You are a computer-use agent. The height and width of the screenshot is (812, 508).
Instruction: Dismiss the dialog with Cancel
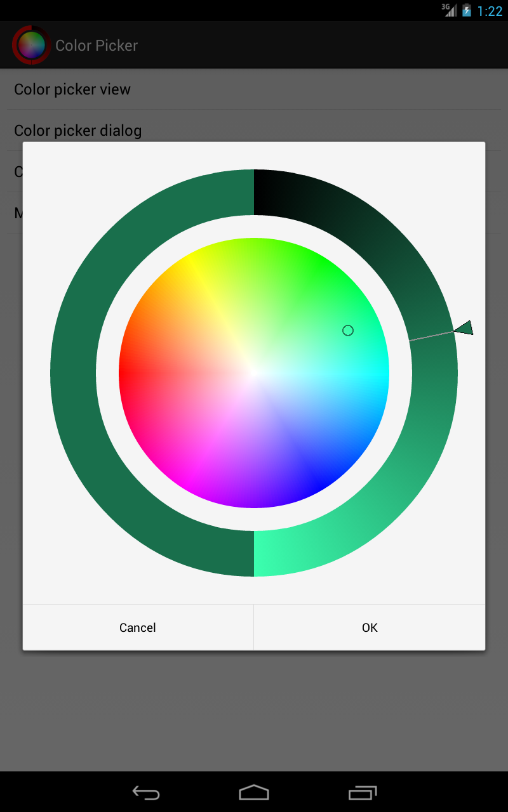pyautogui.click(x=137, y=627)
